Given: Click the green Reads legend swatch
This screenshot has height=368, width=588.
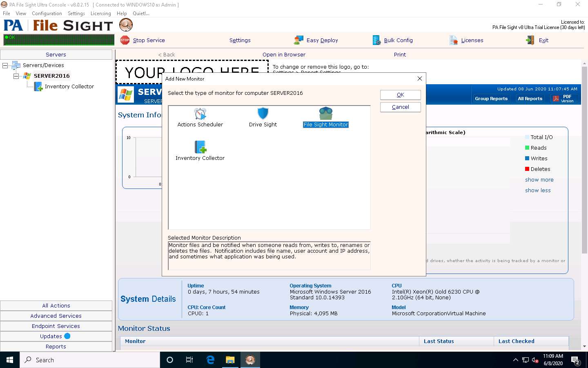Looking at the screenshot, I should tap(527, 148).
